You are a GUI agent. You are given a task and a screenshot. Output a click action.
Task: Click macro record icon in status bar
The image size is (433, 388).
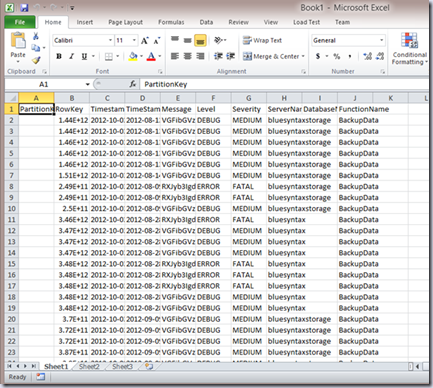41,377
